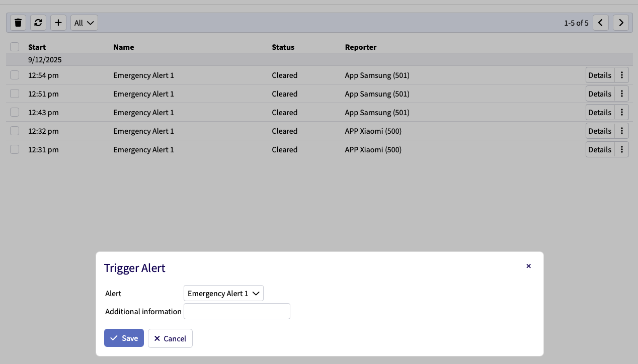The height and width of the screenshot is (364, 638).
Task: Click the trash/delete icon in the toolbar
Action: pos(18,23)
